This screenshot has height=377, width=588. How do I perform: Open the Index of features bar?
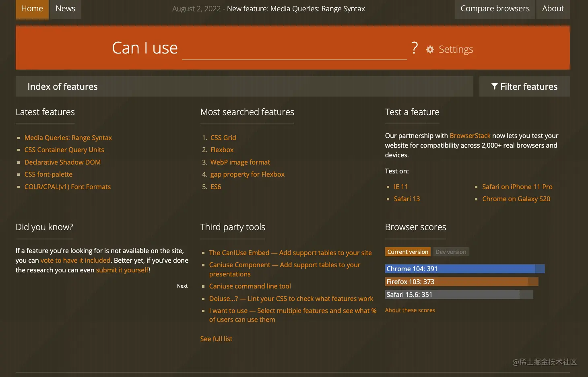[244, 87]
